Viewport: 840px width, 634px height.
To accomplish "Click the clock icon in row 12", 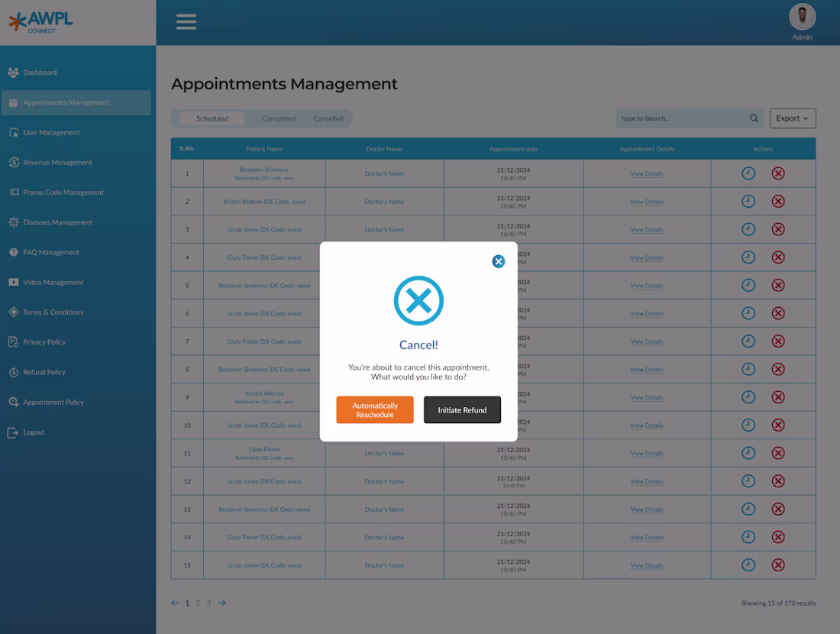I will (x=748, y=480).
